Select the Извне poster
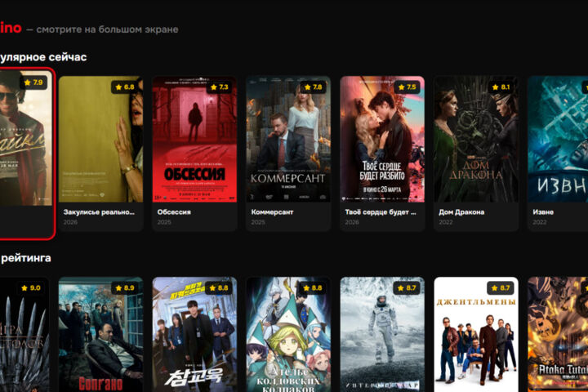Image resolution: width=588 pixels, height=392 pixels. pyautogui.click(x=558, y=139)
